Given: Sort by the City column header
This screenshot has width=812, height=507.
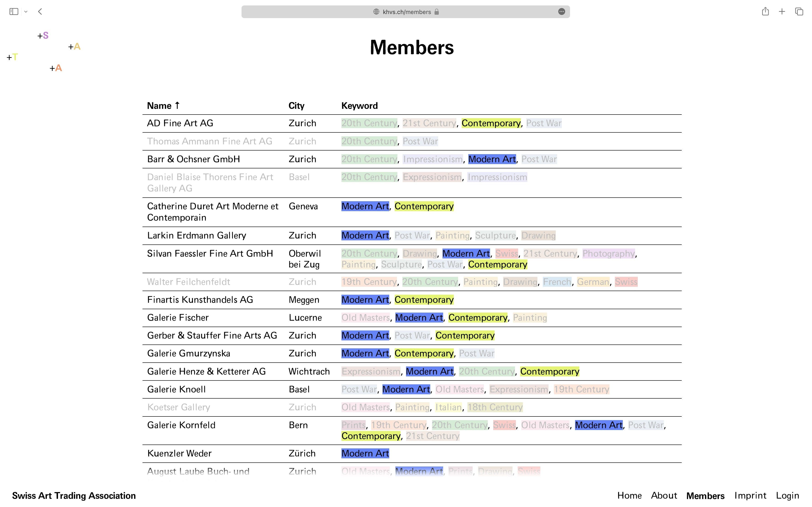Looking at the screenshot, I should pos(296,106).
